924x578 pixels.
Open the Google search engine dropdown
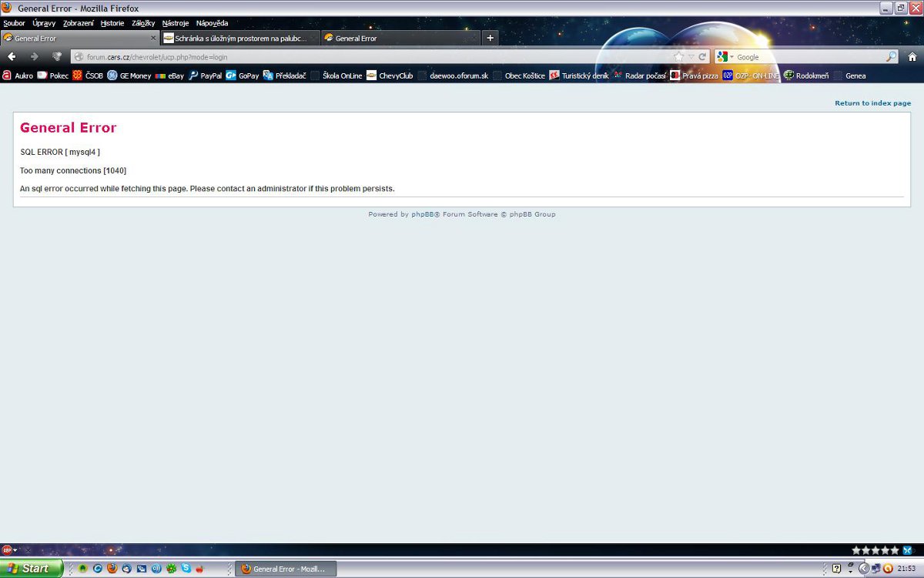(725, 57)
